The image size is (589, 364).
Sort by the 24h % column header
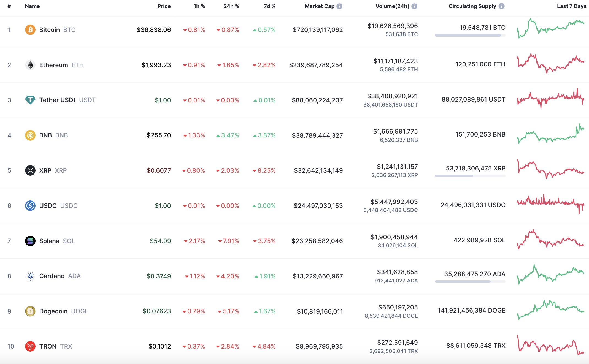click(231, 6)
